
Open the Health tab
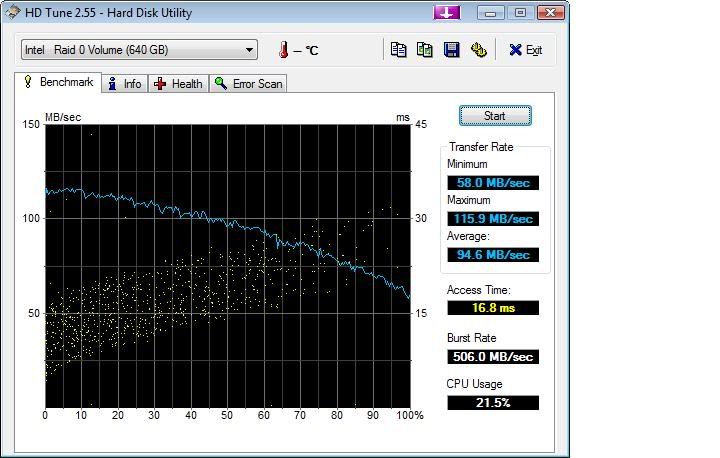pyautogui.click(x=179, y=84)
